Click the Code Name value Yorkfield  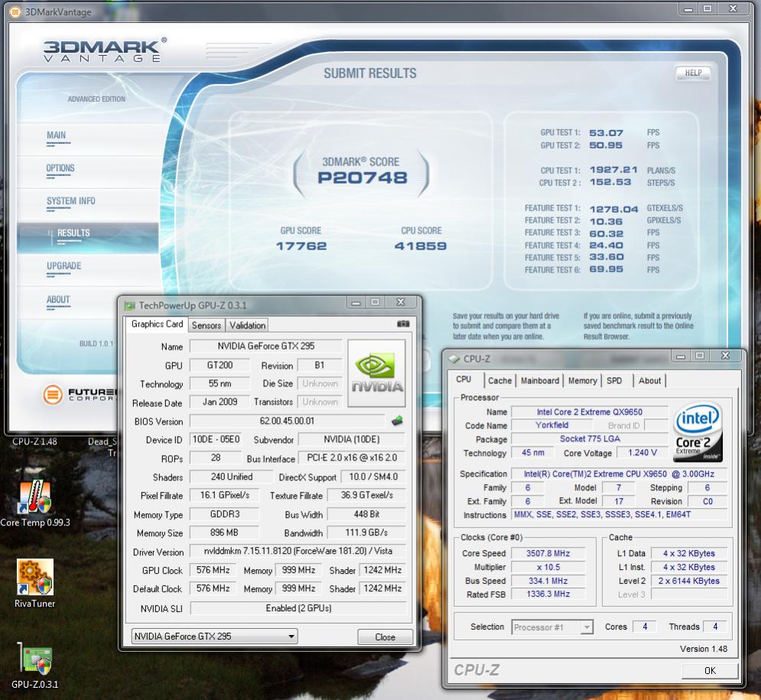(551, 425)
